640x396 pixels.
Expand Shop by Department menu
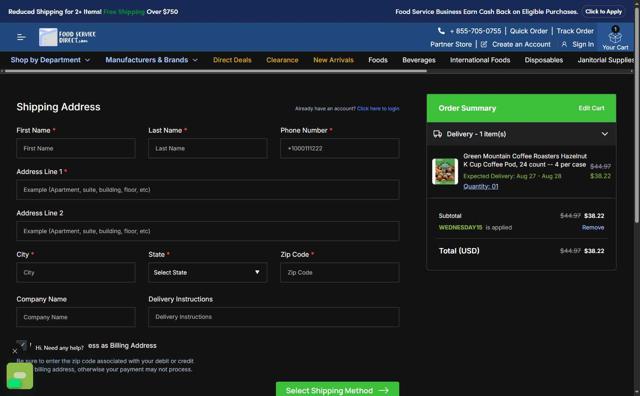[x=50, y=60]
